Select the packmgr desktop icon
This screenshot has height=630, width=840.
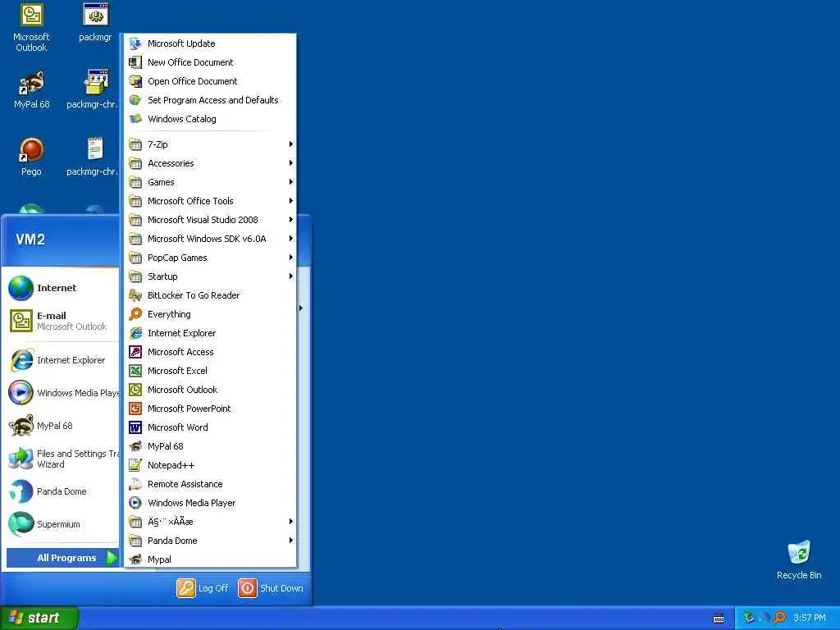pos(95,23)
